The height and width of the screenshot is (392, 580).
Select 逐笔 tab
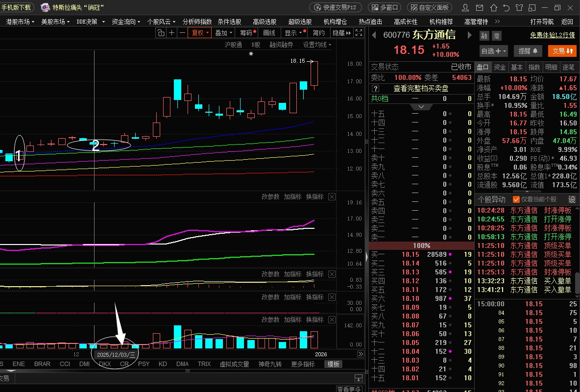(x=568, y=67)
